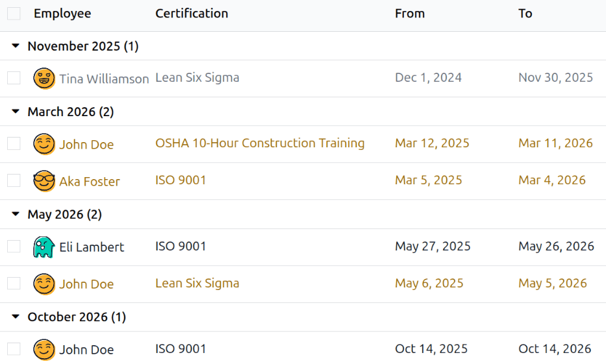The width and height of the screenshot is (606, 364).
Task: Click Eli Lambert's teal ghost avatar
Action: click(44, 247)
